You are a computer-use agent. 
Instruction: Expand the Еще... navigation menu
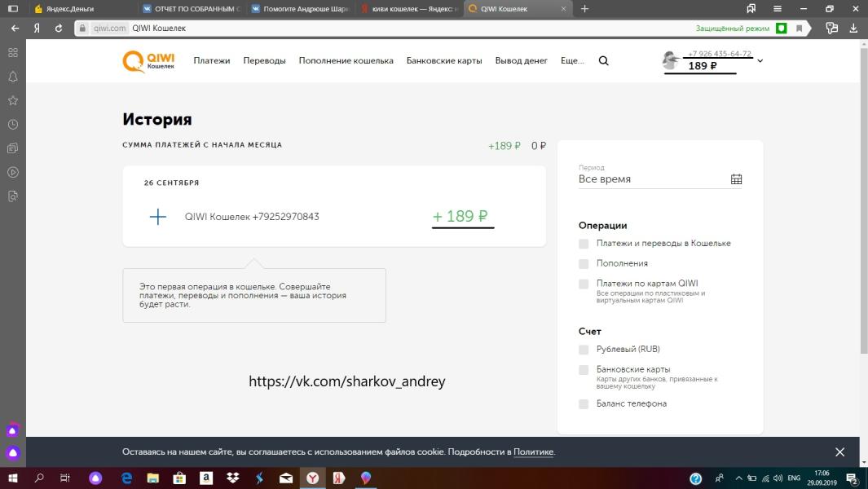pyautogui.click(x=572, y=61)
